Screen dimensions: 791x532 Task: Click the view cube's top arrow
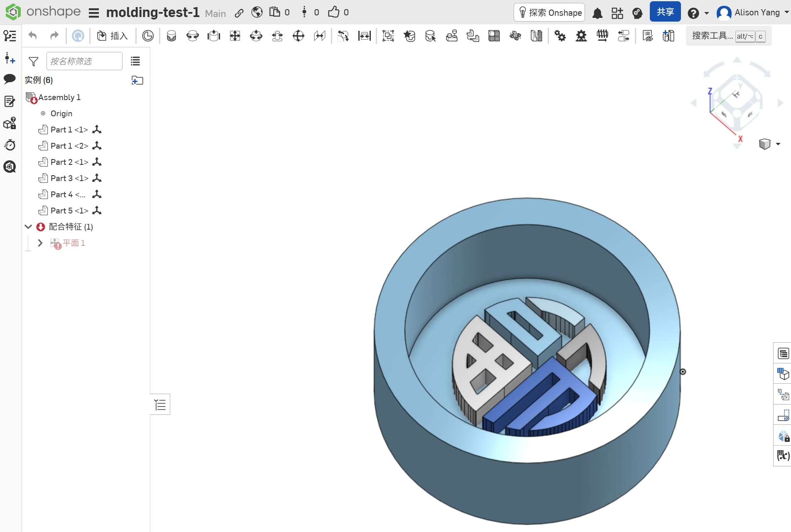click(x=737, y=60)
